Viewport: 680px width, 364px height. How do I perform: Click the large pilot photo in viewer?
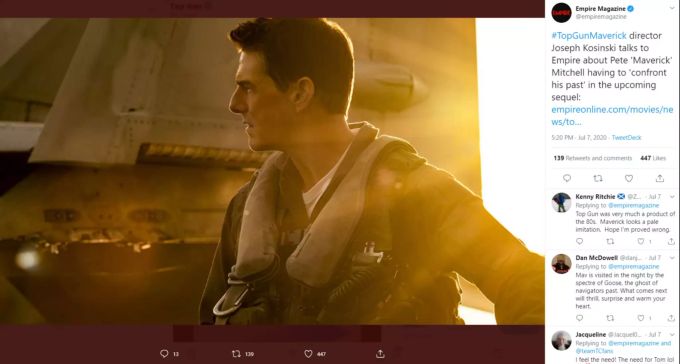(x=272, y=171)
